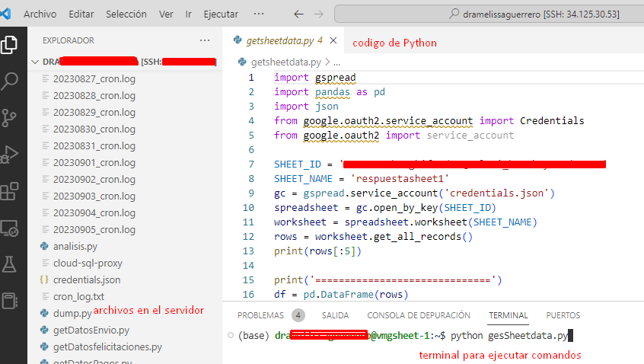This screenshot has width=644, height=364.
Task: Open the Testing flask icon
Action: point(10,264)
